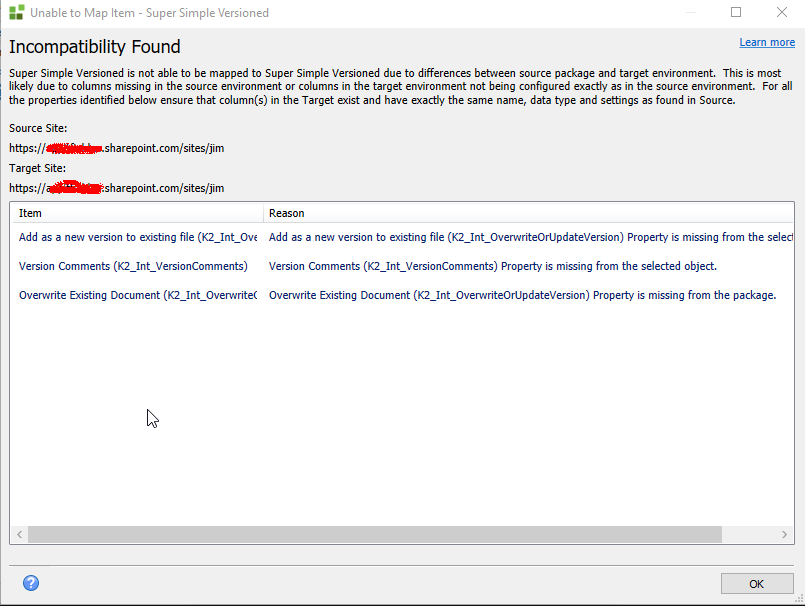The image size is (805, 606).
Task: Click the blue help question mark icon
Action: point(31,583)
